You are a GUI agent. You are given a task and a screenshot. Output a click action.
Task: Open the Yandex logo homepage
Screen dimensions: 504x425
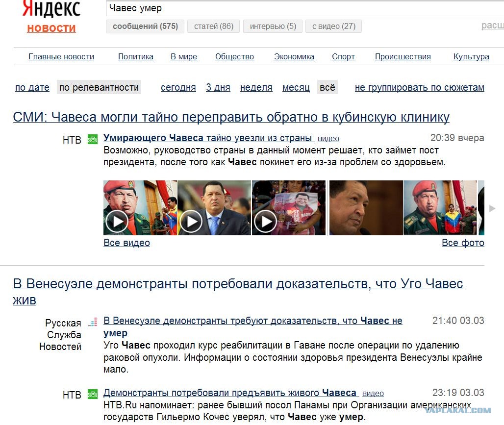click(51, 9)
